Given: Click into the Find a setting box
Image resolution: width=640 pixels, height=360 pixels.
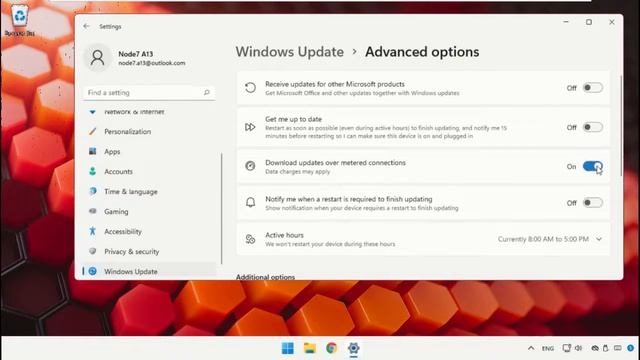Looking at the screenshot, I should pos(149,93).
